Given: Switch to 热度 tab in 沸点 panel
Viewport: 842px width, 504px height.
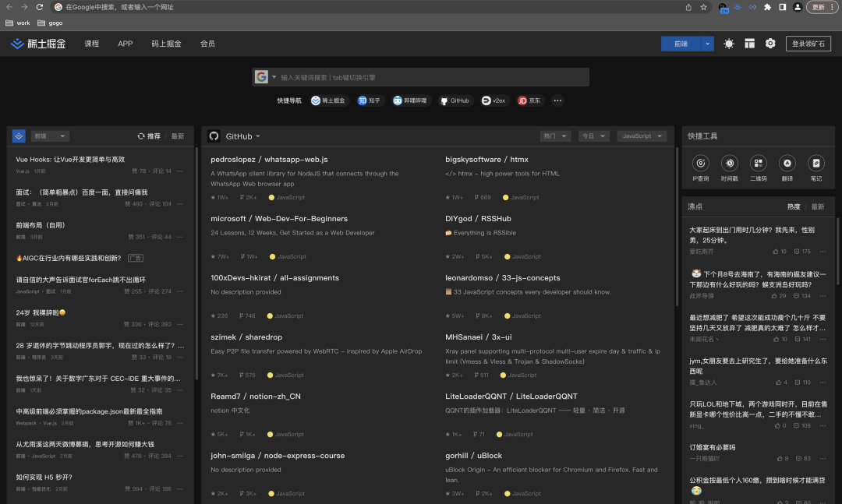Looking at the screenshot, I should (x=794, y=206).
